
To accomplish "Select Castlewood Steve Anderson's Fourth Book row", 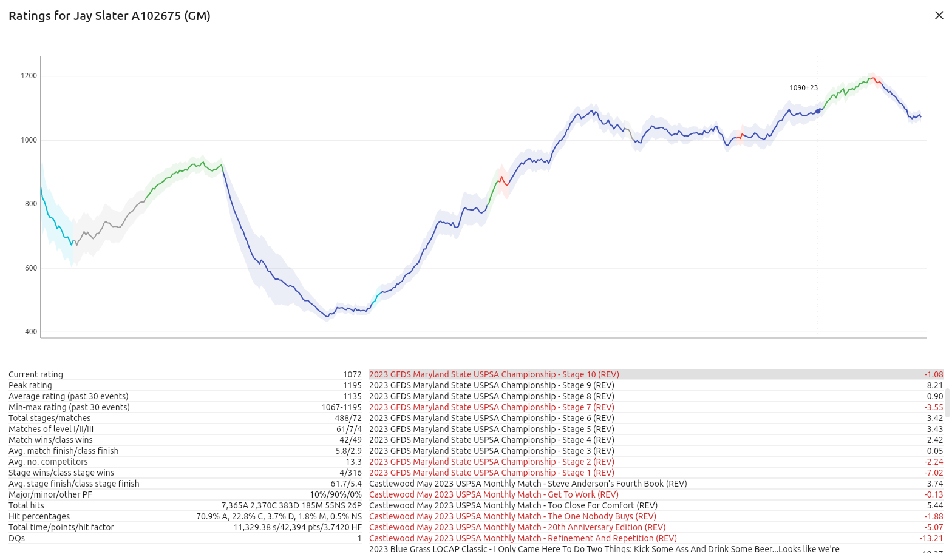I will 656,484.
